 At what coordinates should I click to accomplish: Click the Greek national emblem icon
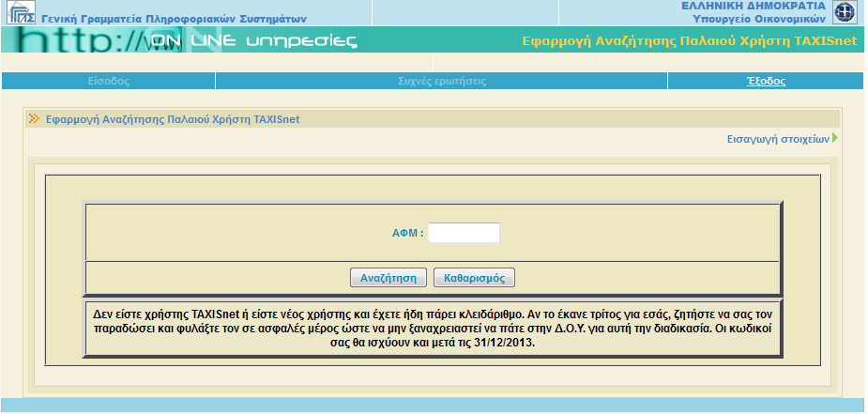point(845,12)
